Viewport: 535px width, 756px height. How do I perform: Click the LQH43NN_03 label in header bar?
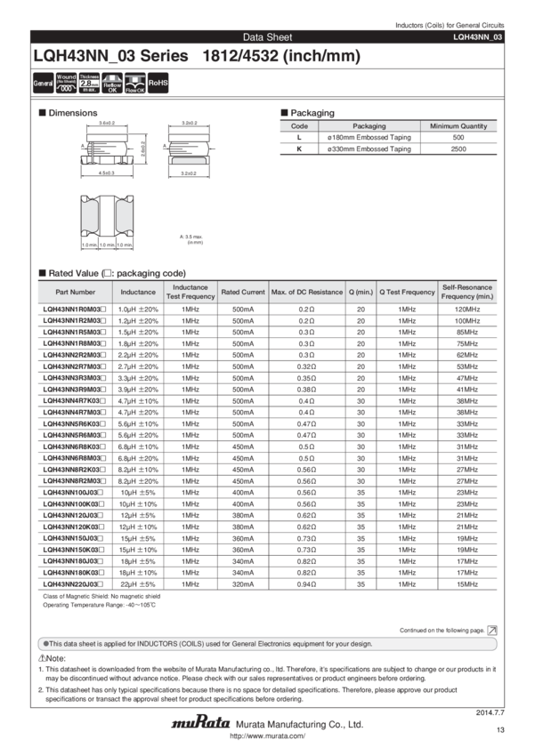478,37
